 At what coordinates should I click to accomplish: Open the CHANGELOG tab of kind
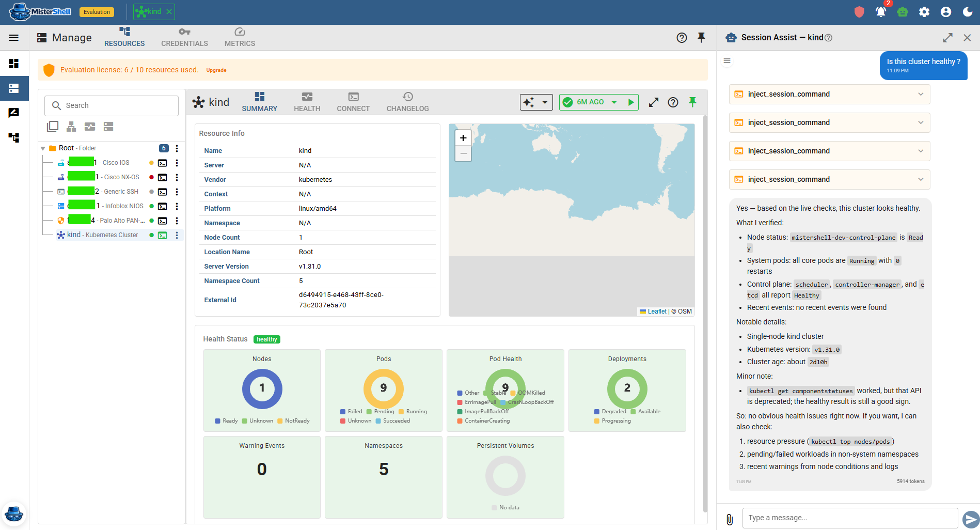point(407,102)
